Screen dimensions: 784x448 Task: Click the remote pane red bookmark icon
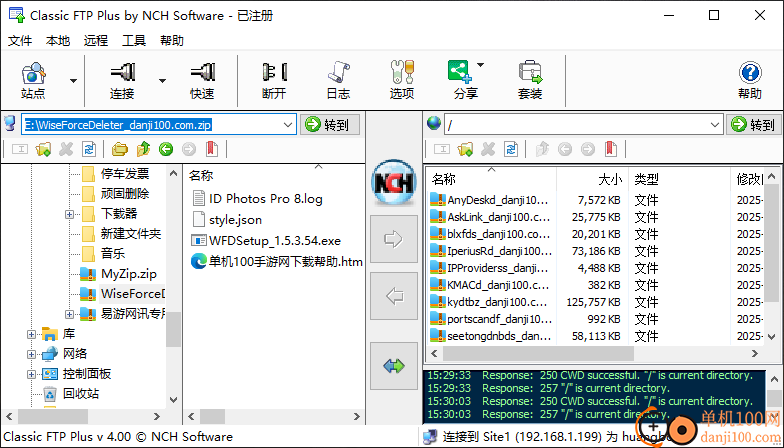(x=610, y=149)
